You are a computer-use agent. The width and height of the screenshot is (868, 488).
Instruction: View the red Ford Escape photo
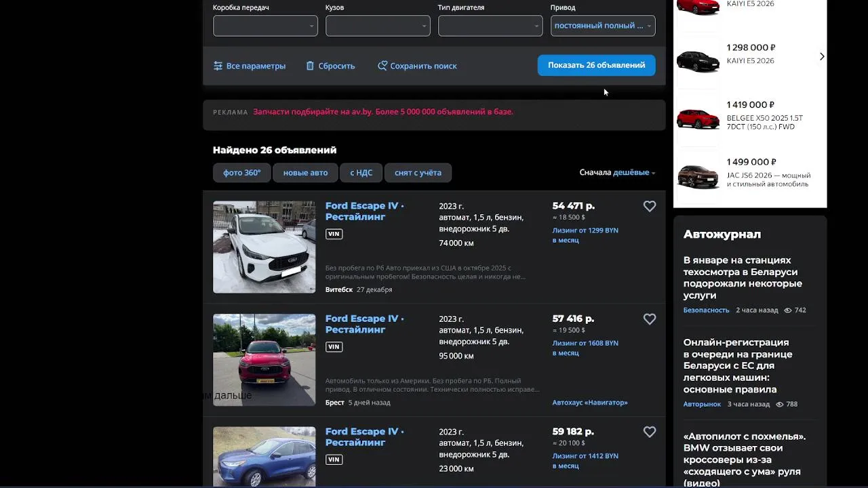264,359
